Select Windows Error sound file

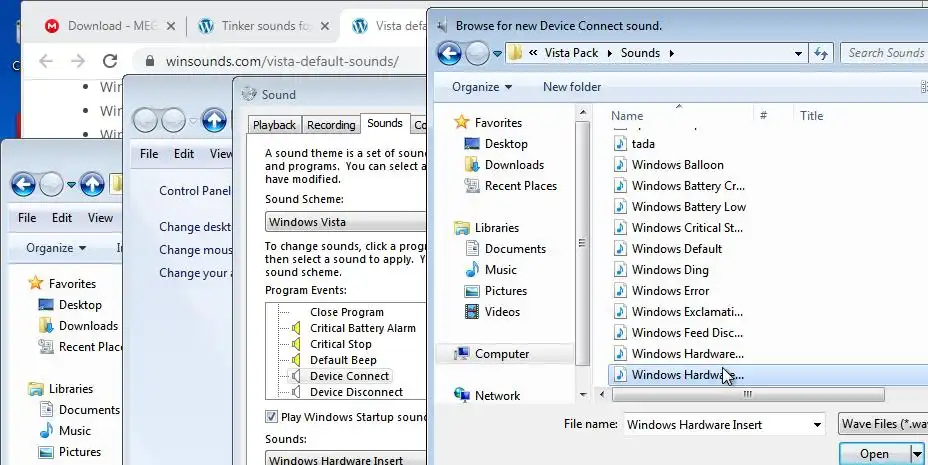[670, 291]
